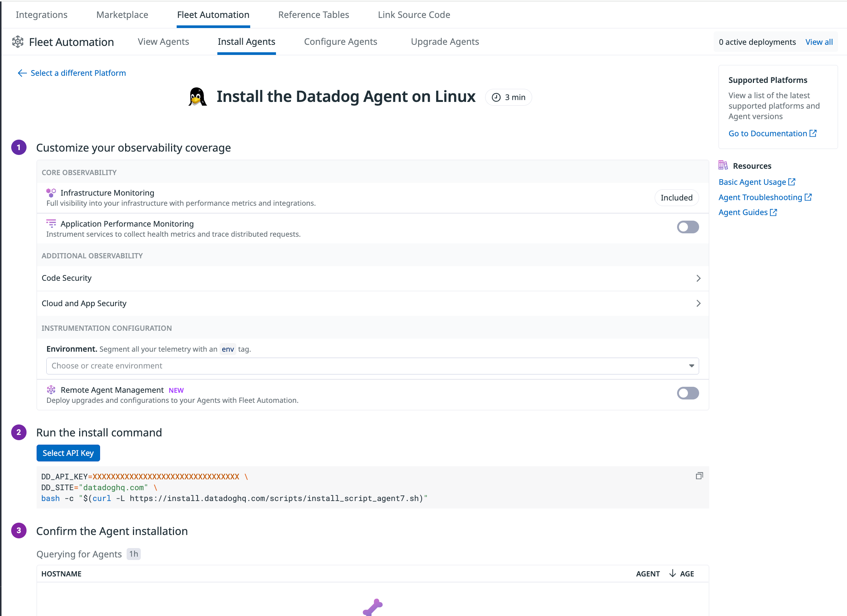Expand Cloud and App Security row
The width and height of the screenshot is (847, 616).
(698, 304)
